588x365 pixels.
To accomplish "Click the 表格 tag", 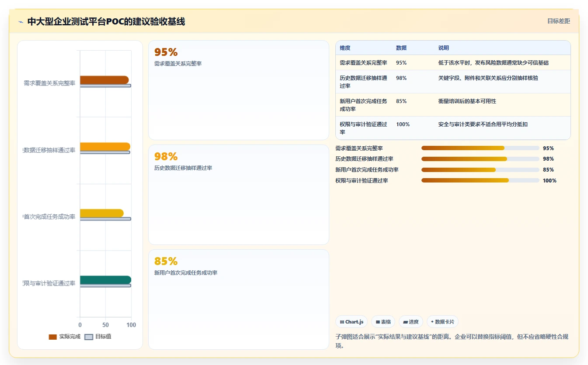I will click(x=383, y=322).
